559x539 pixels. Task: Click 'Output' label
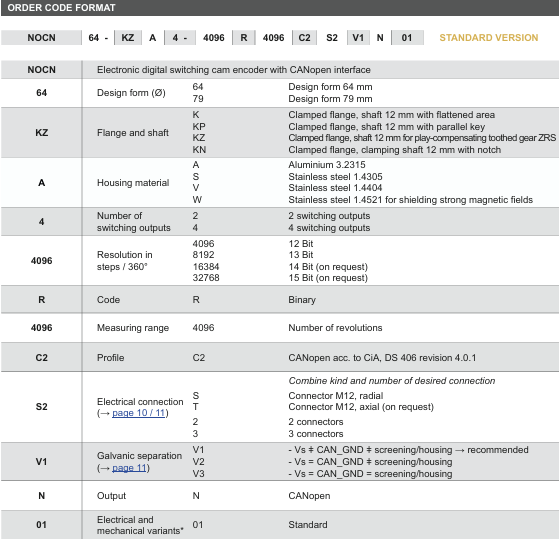coord(111,496)
